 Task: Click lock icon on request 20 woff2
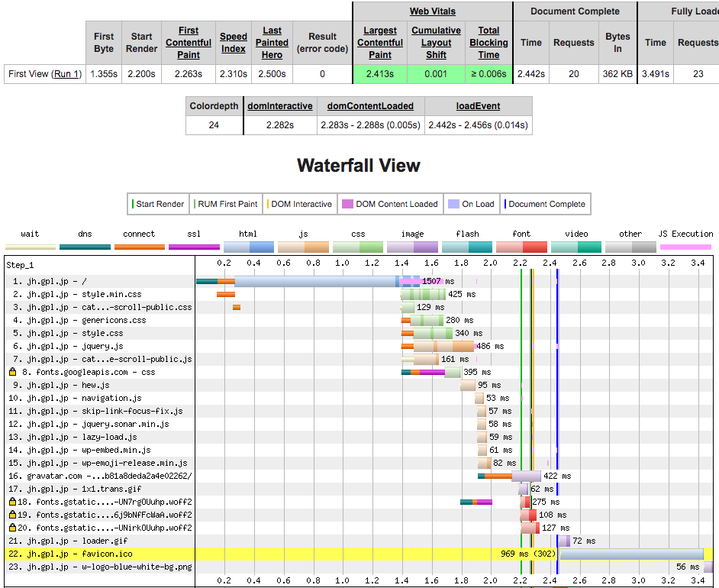pyautogui.click(x=12, y=528)
